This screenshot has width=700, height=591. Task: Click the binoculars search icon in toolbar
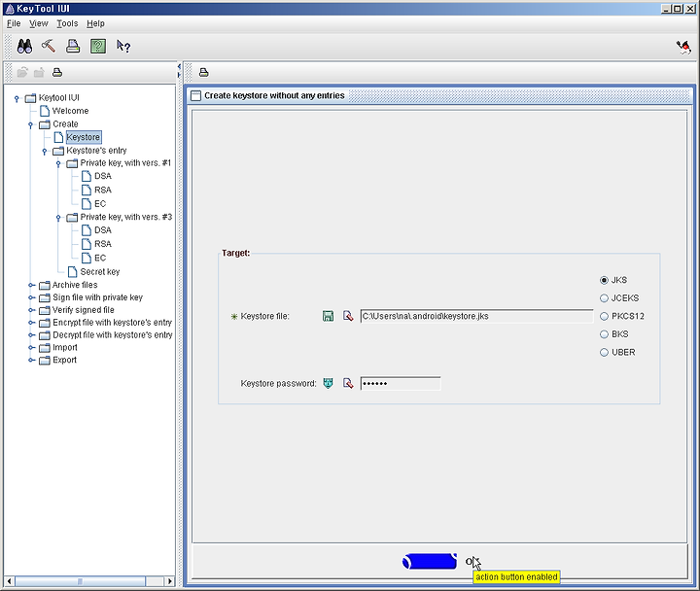pyautogui.click(x=24, y=46)
